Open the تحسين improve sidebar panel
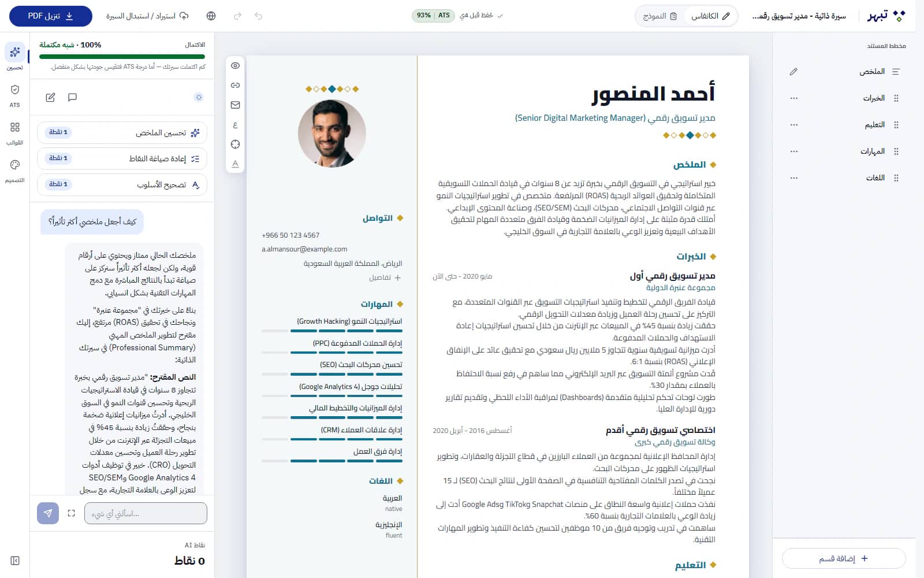Viewport: 924px width, 578px height. point(15,57)
